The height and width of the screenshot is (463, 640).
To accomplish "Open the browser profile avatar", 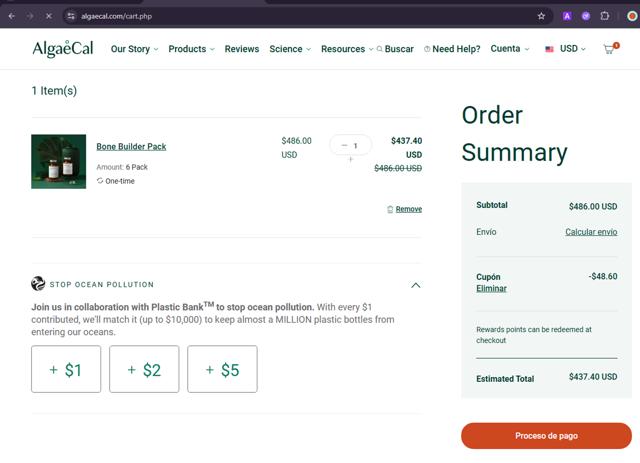I will click(632, 16).
